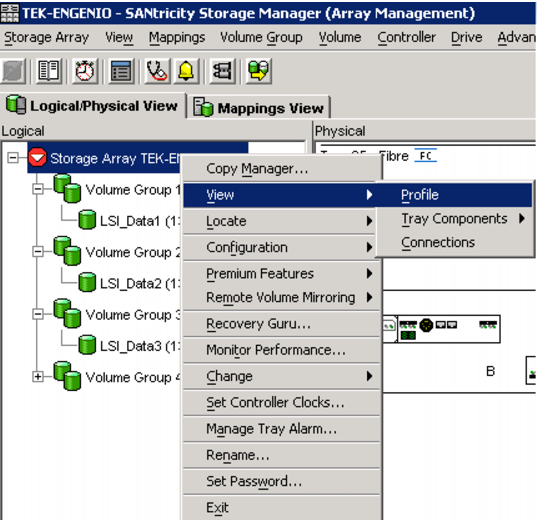This screenshot has height=520, width=539.
Task: Click the LSI_Data3 volume icon
Action: [x=87, y=345]
